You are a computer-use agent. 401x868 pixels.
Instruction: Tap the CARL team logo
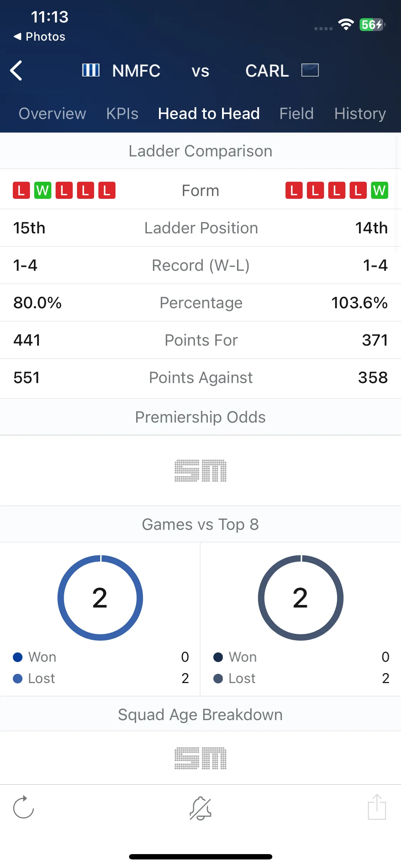tap(310, 70)
